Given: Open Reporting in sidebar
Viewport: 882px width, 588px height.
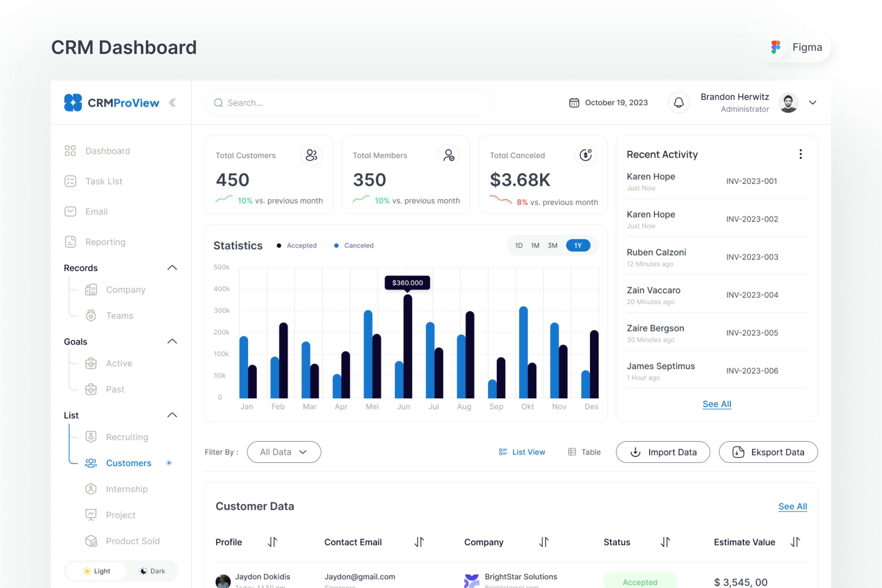Looking at the screenshot, I should click(95, 242).
